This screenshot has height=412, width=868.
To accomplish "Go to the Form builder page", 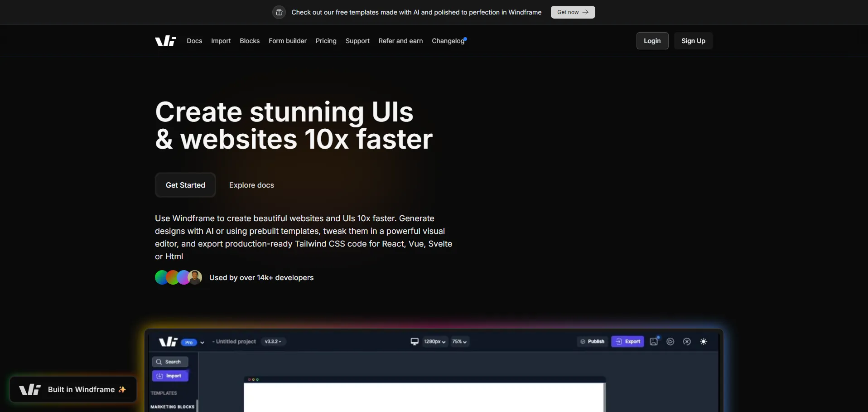I will pos(287,41).
